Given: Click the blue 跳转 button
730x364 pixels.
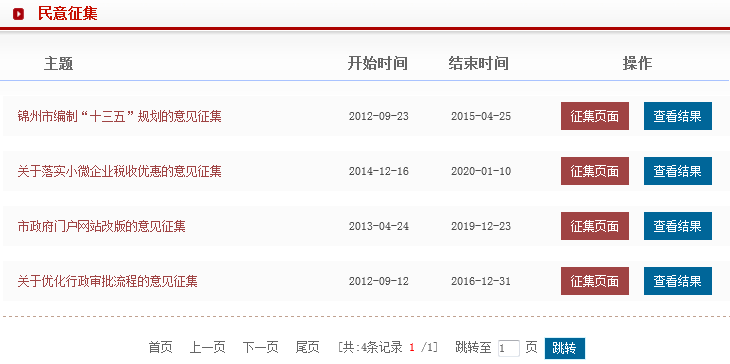Looking at the screenshot, I should tap(565, 348).
